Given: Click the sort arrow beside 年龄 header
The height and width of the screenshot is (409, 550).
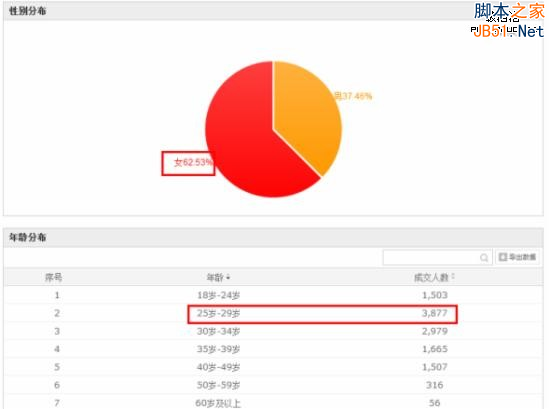Looking at the screenshot, I should 228,278.
